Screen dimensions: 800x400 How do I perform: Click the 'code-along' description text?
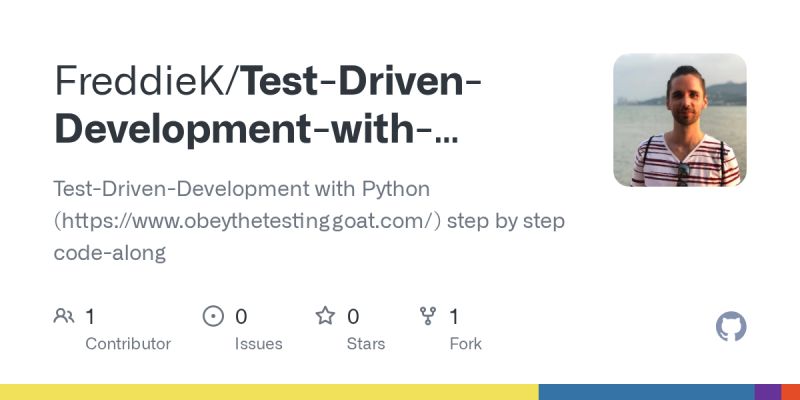coord(110,253)
